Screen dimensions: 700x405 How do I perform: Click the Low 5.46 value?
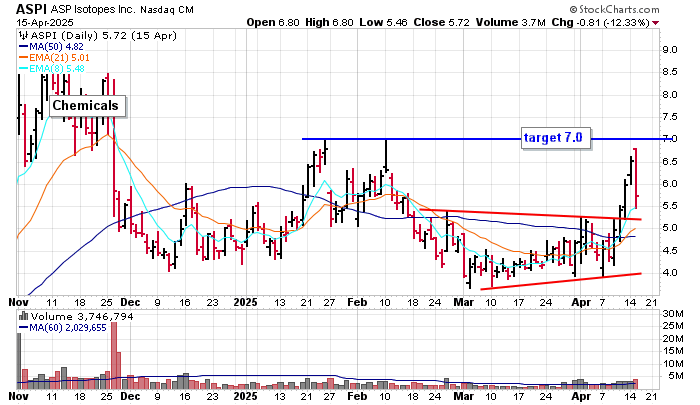click(x=383, y=22)
